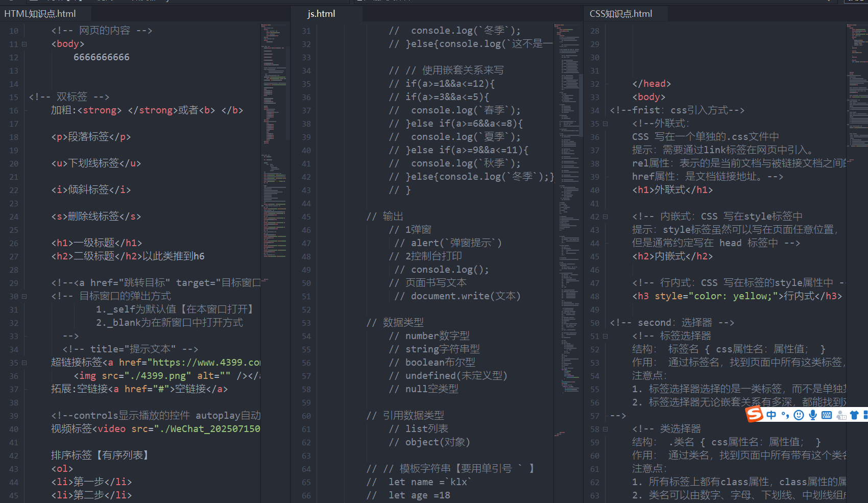
Task: Click the // 数据类型 comment line
Action: pyautogui.click(x=395, y=323)
